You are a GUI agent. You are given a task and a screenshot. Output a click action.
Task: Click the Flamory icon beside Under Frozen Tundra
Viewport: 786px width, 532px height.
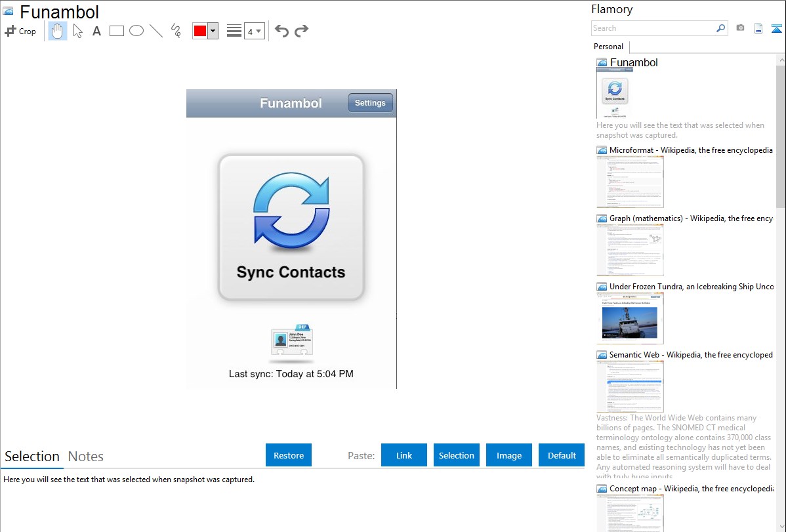[602, 287]
